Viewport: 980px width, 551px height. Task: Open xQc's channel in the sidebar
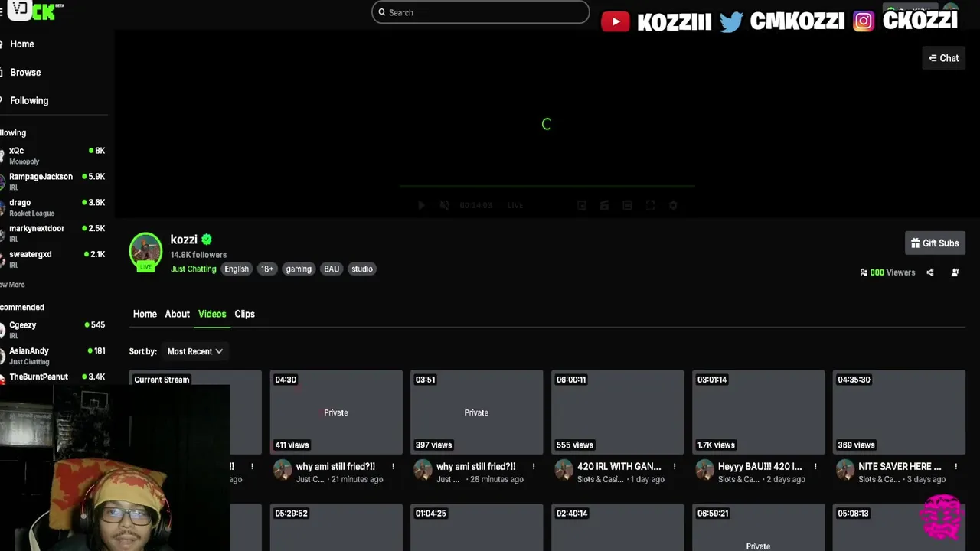click(x=54, y=156)
